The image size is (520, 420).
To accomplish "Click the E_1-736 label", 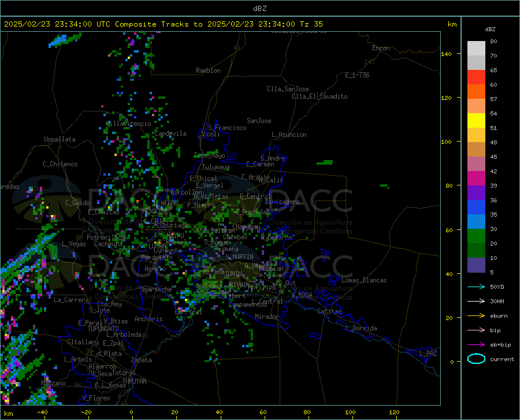I will click(x=357, y=75).
